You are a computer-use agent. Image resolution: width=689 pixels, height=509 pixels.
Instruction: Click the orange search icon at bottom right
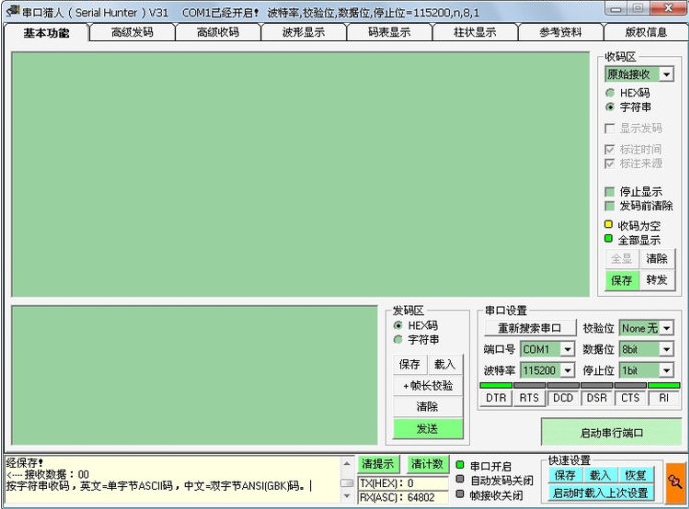tap(676, 482)
